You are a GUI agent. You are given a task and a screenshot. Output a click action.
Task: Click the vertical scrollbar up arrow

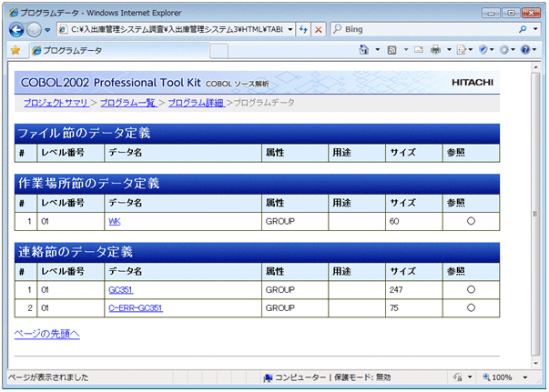(x=535, y=66)
